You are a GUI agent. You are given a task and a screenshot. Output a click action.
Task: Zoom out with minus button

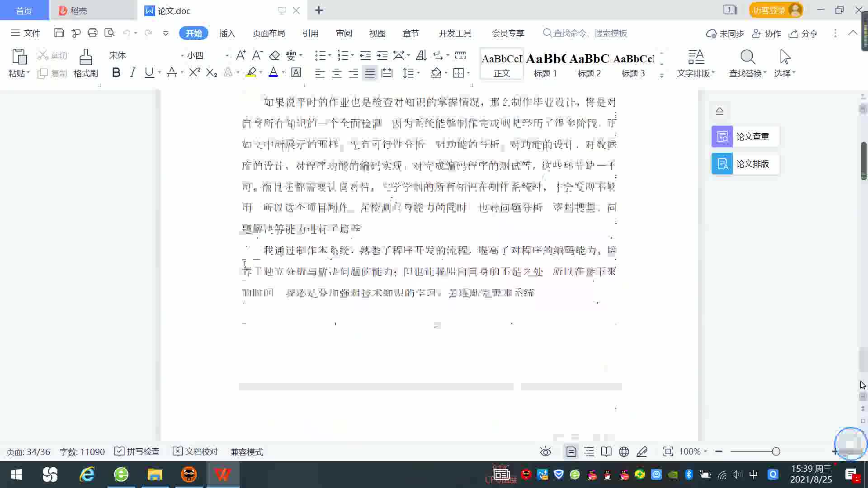tap(719, 451)
